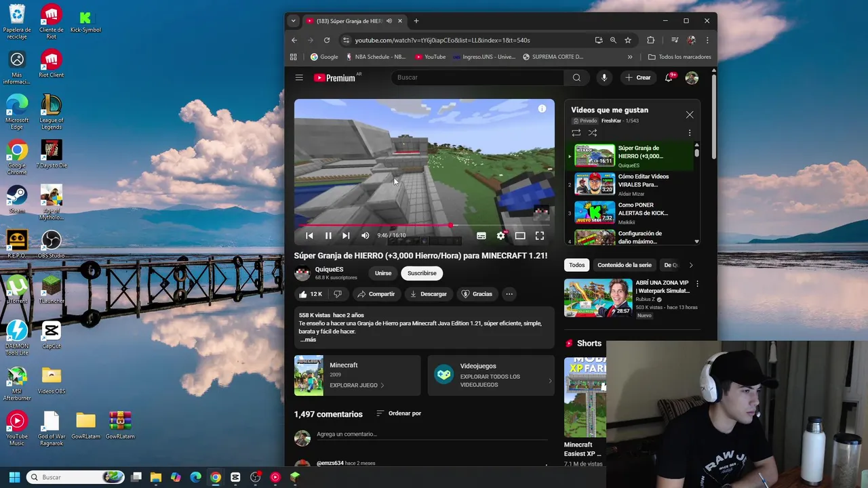Show hidden bookmarks chevron
Viewport: 868px width, 488px height.
click(x=630, y=57)
